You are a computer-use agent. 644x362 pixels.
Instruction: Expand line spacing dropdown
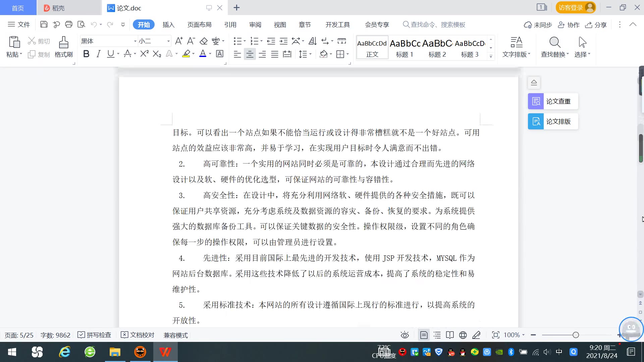[311, 54]
